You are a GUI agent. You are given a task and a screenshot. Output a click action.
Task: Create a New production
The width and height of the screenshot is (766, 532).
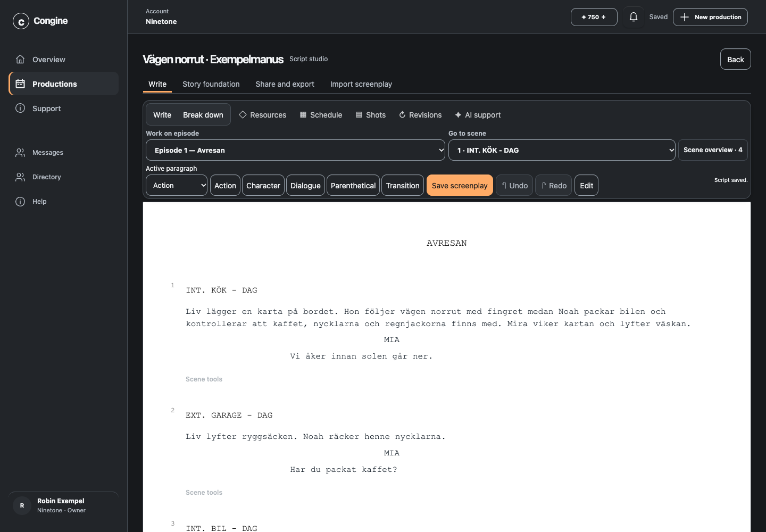coord(710,17)
